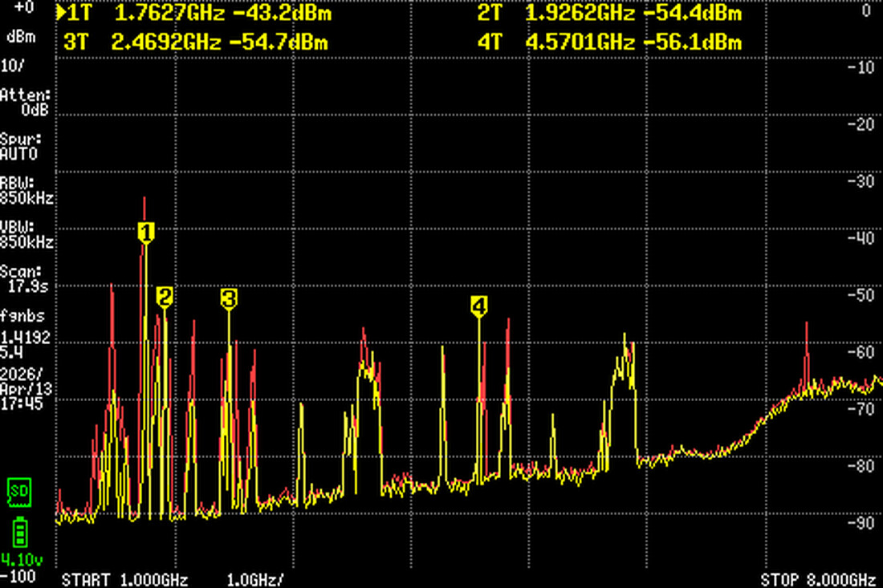Click the active marker arrow beside 1T readout
Image resolution: width=883 pixels, height=588 pixels.
tap(63, 12)
